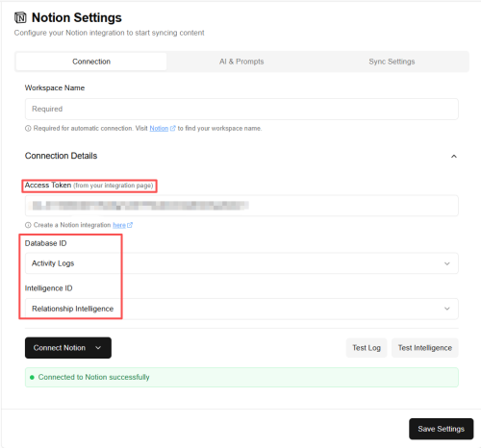Viewport: 481px width, 448px height.
Task: Click external-link icon next to Notion link
Action: pos(173,128)
